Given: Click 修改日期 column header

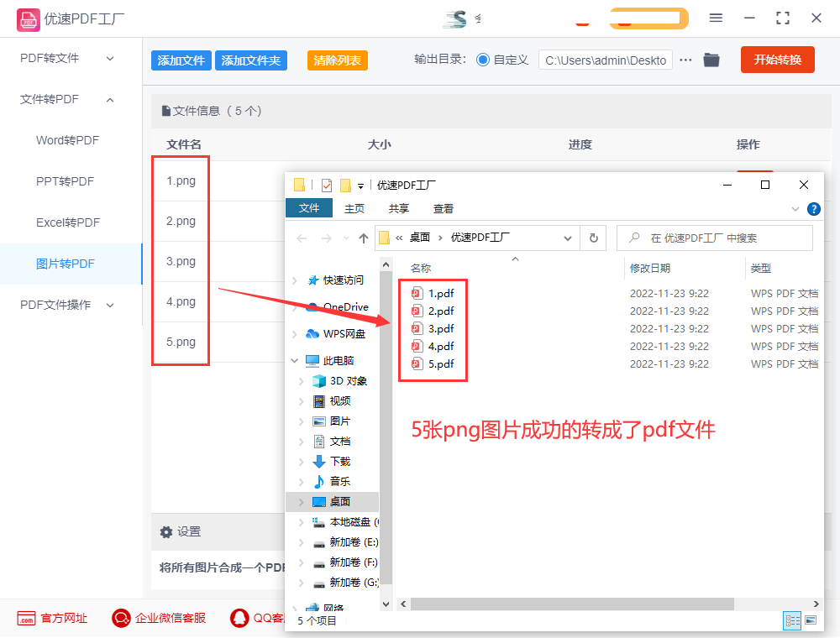Looking at the screenshot, I should tap(650, 268).
